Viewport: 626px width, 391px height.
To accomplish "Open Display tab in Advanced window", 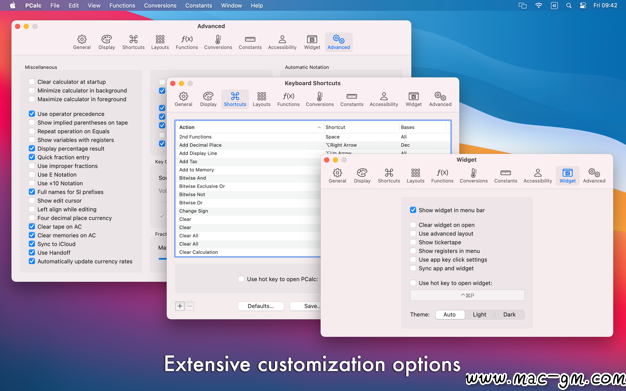I will 107,42.
